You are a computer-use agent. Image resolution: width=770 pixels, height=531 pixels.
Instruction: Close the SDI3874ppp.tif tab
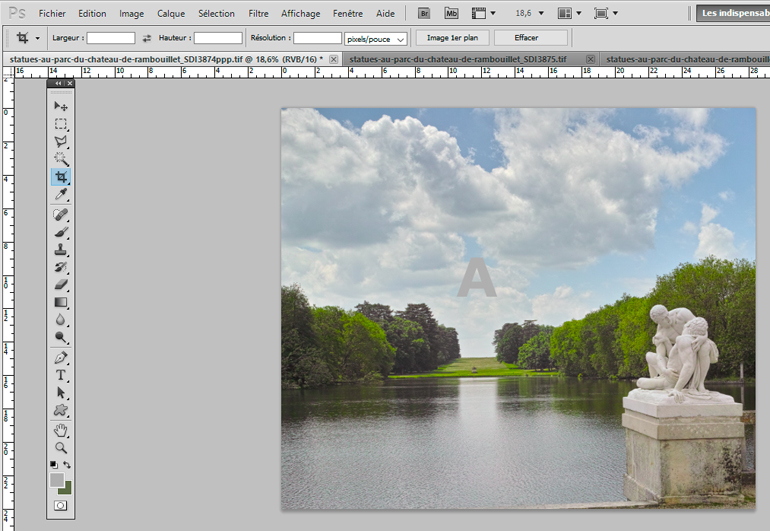[x=333, y=59]
